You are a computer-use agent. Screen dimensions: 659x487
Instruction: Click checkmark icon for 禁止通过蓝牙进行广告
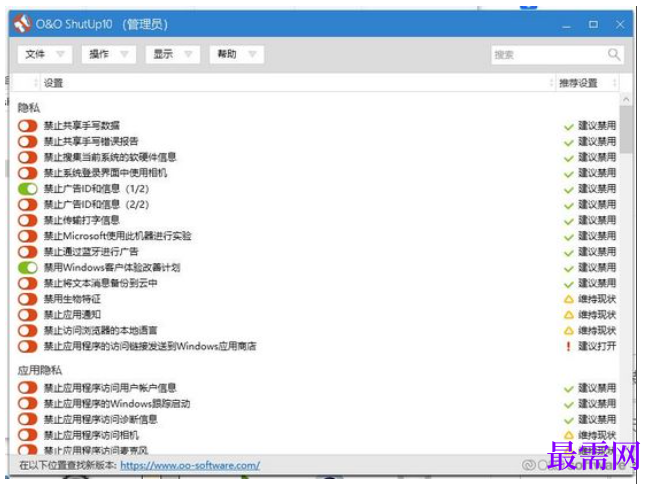click(569, 253)
